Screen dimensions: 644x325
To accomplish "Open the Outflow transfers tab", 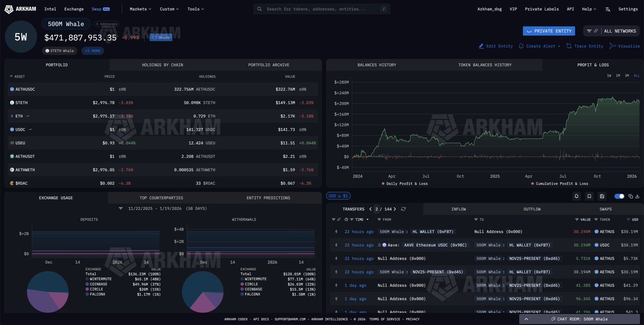I will point(532,209).
